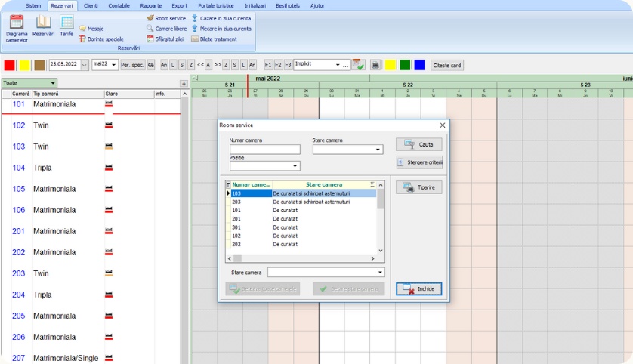The height and width of the screenshot is (364, 633).
Task: Expand top Stare camera filter dropdown
Action: pos(378,150)
